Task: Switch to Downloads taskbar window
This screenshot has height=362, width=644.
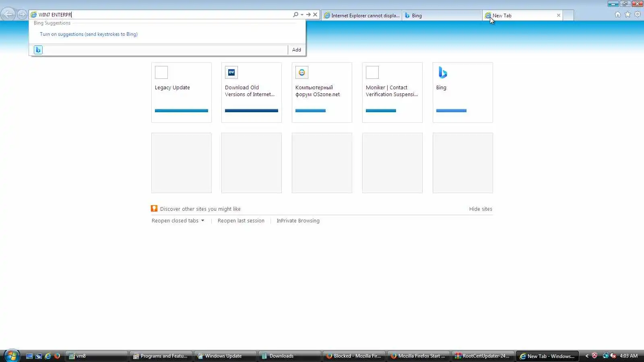Action: (290, 356)
